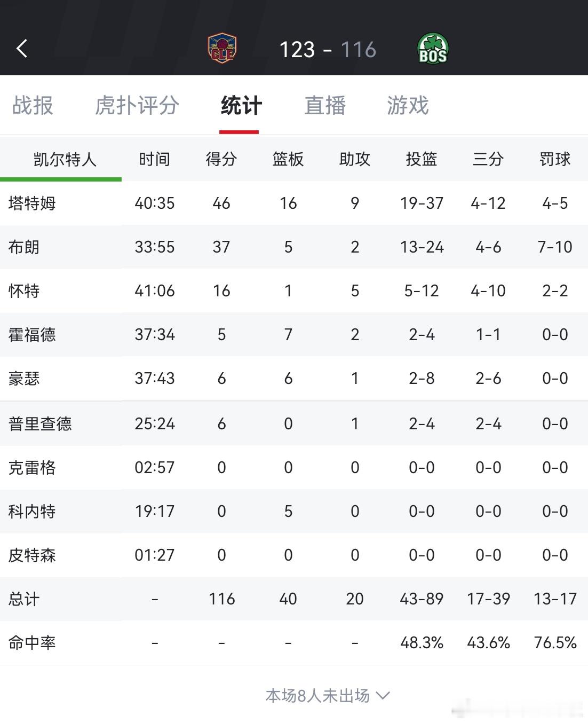588x723 pixels.
Task: Tap the back arrow icon
Action: click(x=22, y=49)
